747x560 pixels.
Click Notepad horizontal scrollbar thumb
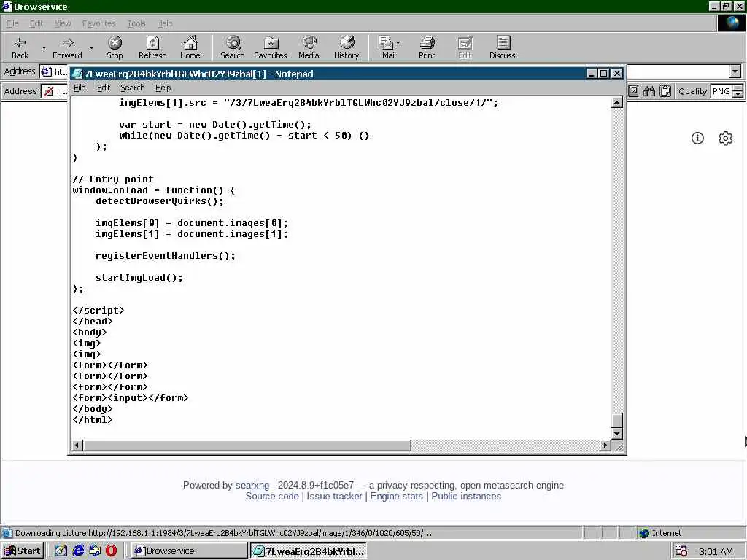coord(247,446)
